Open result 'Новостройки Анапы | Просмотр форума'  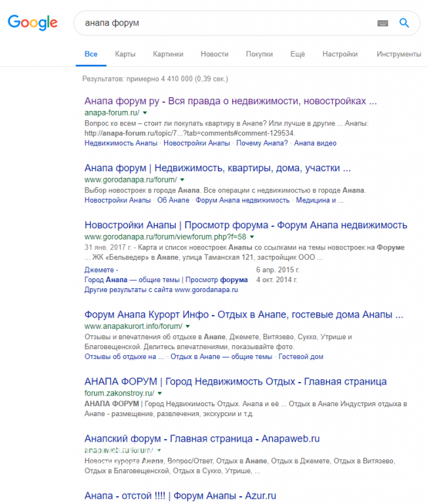click(x=246, y=225)
